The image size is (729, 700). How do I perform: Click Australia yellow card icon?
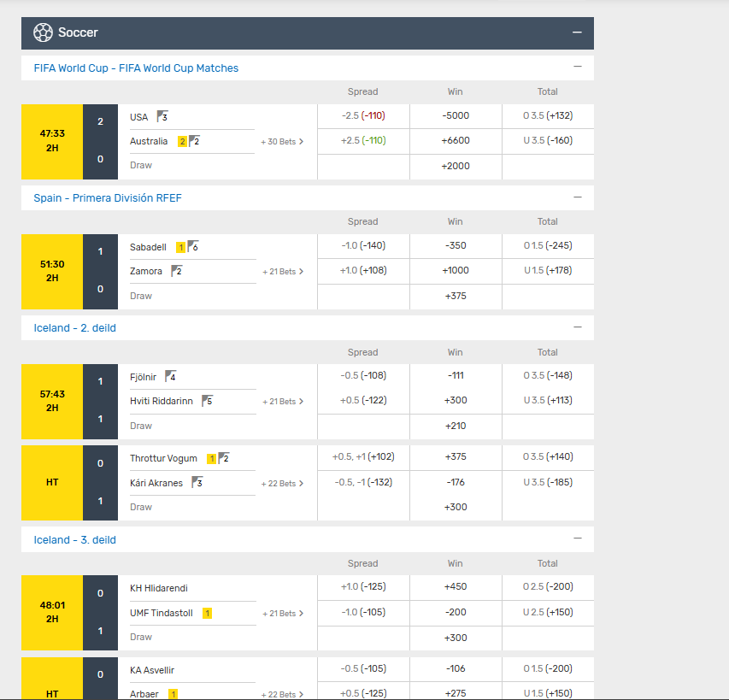click(182, 141)
